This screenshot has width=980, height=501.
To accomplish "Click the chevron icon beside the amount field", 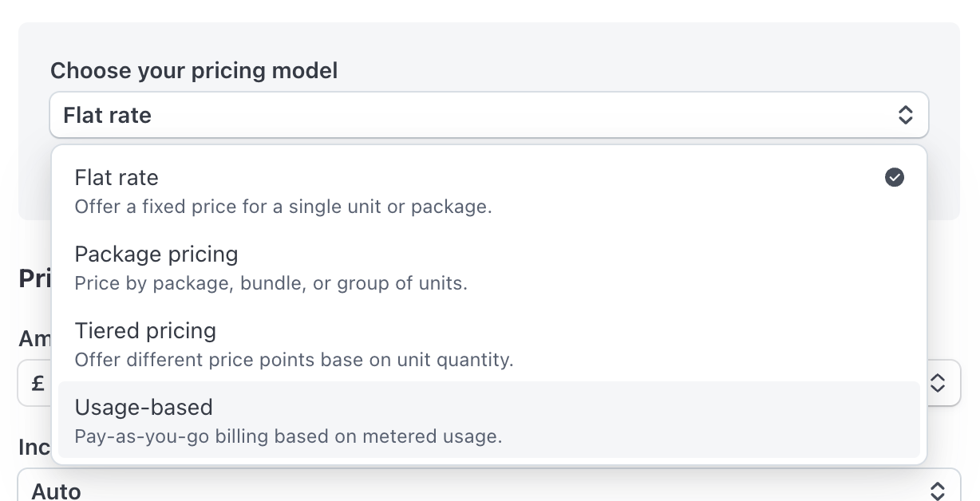I will [x=938, y=383].
